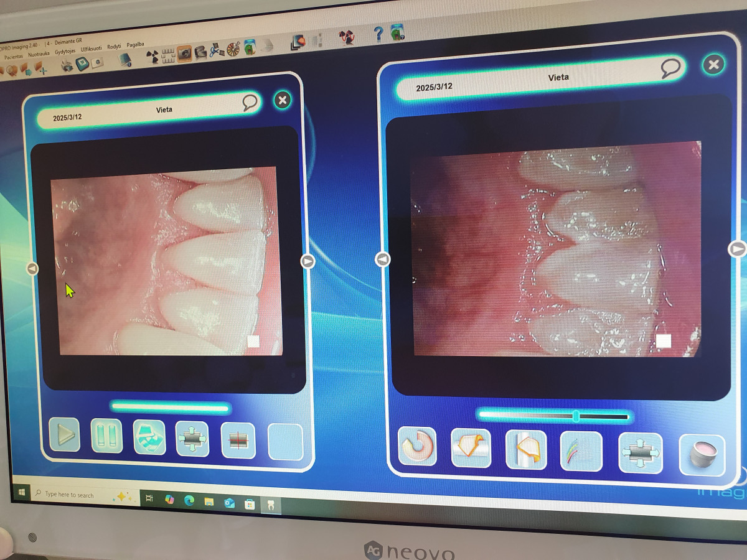Click Play button under the left image
Viewport: 747px width, 560px height.
pos(65,434)
